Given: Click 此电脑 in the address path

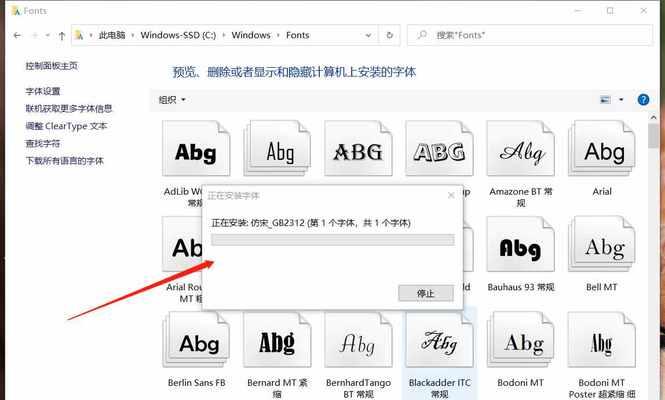Looking at the screenshot, I should [x=112, y=35].
